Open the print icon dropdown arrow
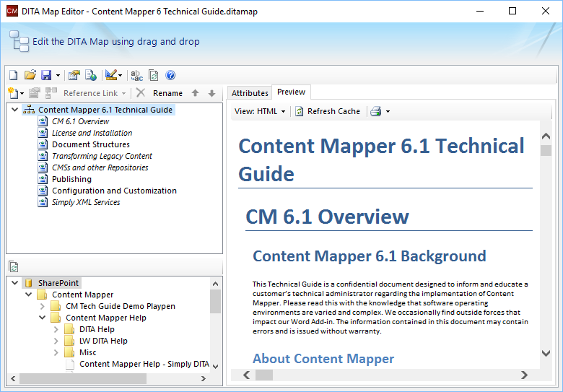The image size is (563, 392). (388, 111)
